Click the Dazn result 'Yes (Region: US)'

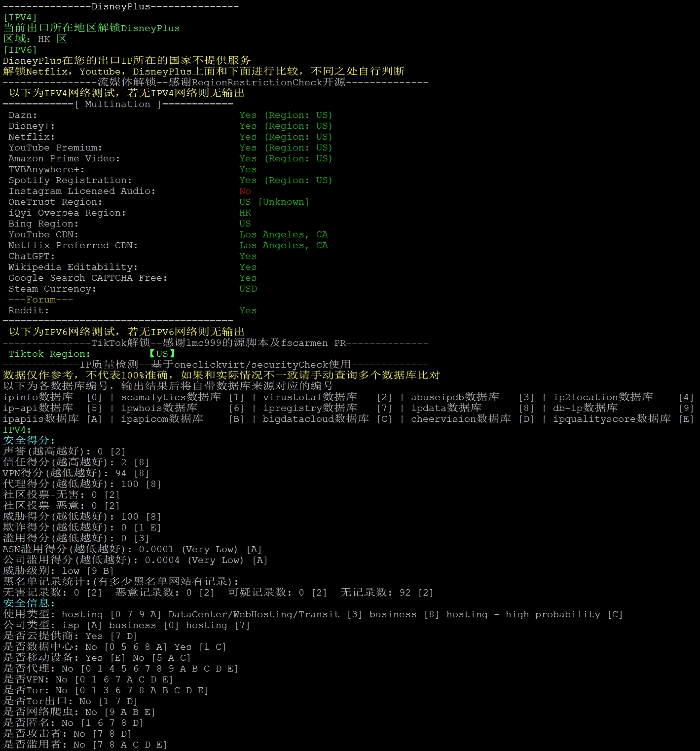pos(286,115)
